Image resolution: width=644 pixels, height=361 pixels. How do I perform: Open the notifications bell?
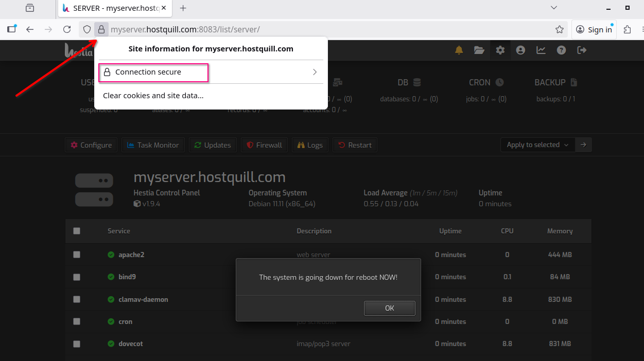tap(459, 50)
